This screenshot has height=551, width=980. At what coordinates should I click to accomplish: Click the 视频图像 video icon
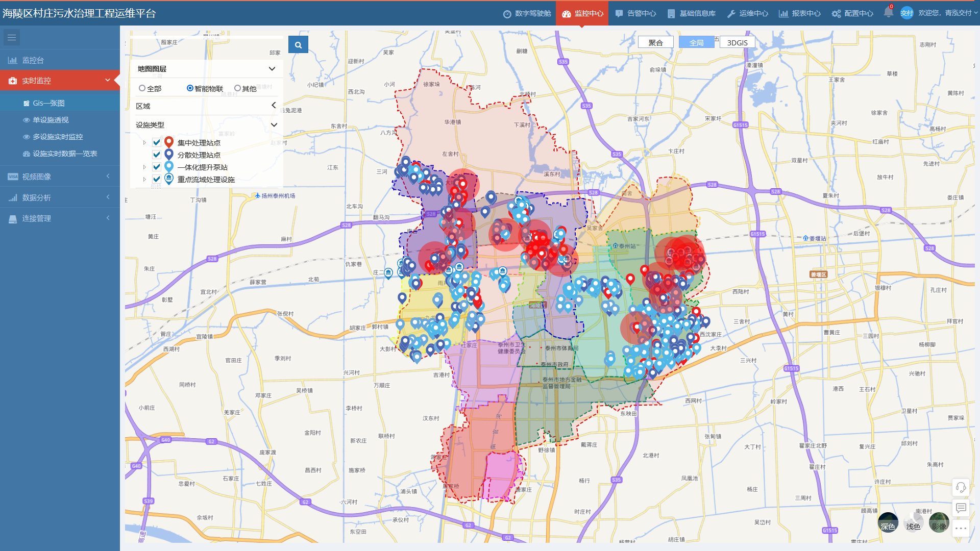pyautogui.click(x=13, y=177)
